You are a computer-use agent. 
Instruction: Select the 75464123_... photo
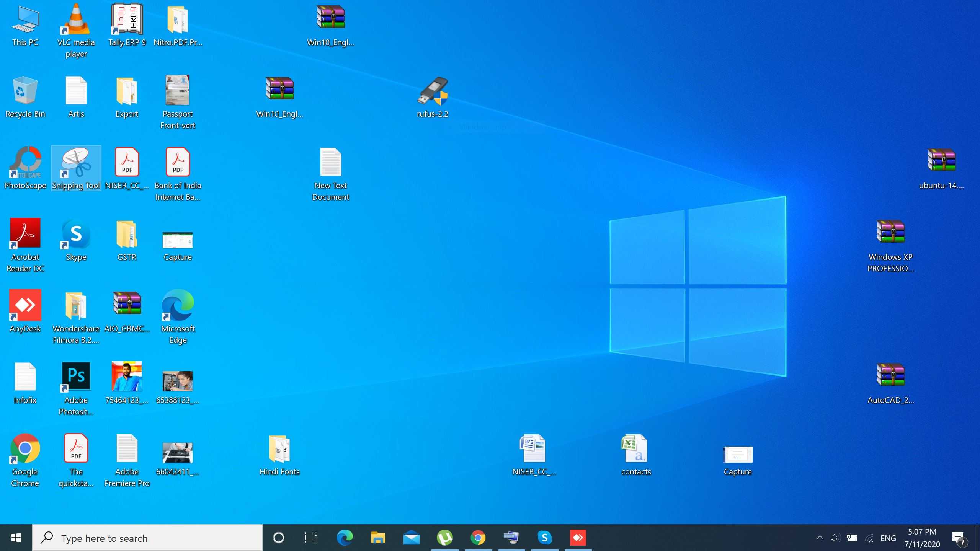click(x=127, y=383)
